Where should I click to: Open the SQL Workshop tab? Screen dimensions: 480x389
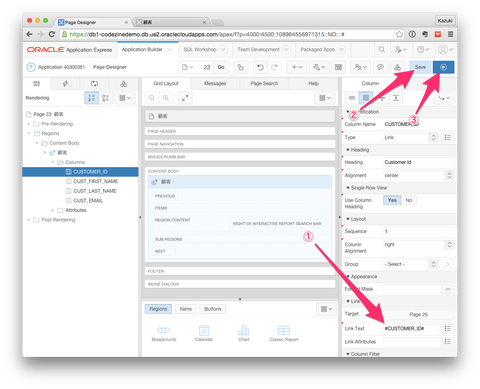(x=200, y=49)
